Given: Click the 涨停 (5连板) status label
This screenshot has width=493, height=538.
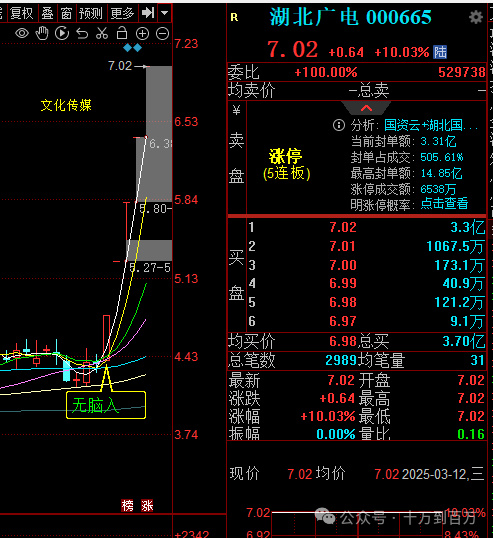Looking at the screenshot, I should (286, 164).
